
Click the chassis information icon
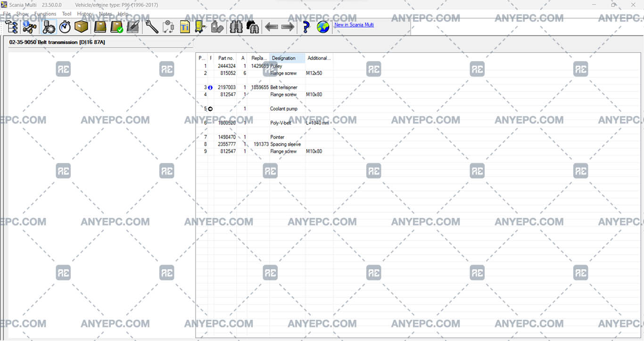pos(29,27)
